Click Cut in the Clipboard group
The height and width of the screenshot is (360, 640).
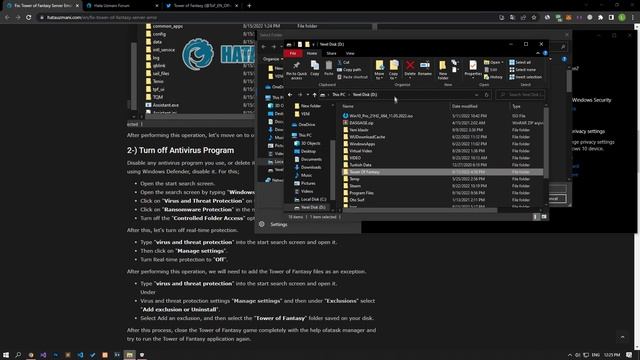(344, 62)
